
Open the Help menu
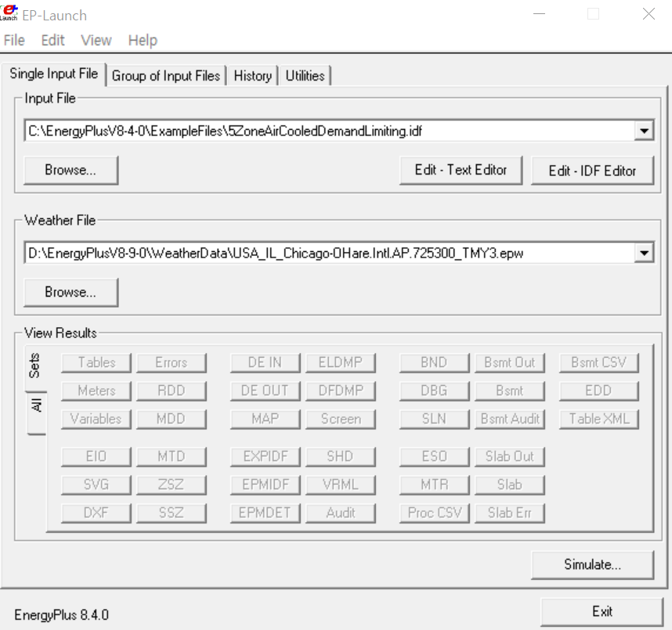click(143, 40)
